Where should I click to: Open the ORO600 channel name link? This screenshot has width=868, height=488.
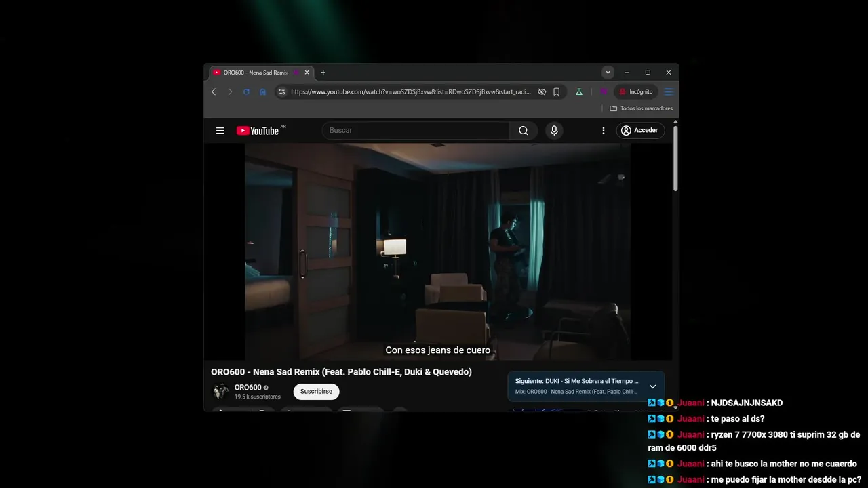[248, 388]
